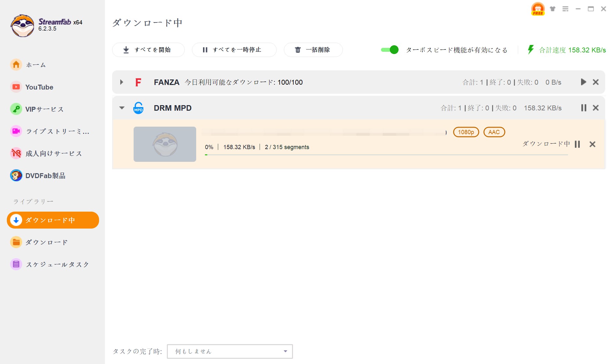Switch to ダウンロード library tab
The width and height of the screenshot is (613, 364).
tap(47, 242)
